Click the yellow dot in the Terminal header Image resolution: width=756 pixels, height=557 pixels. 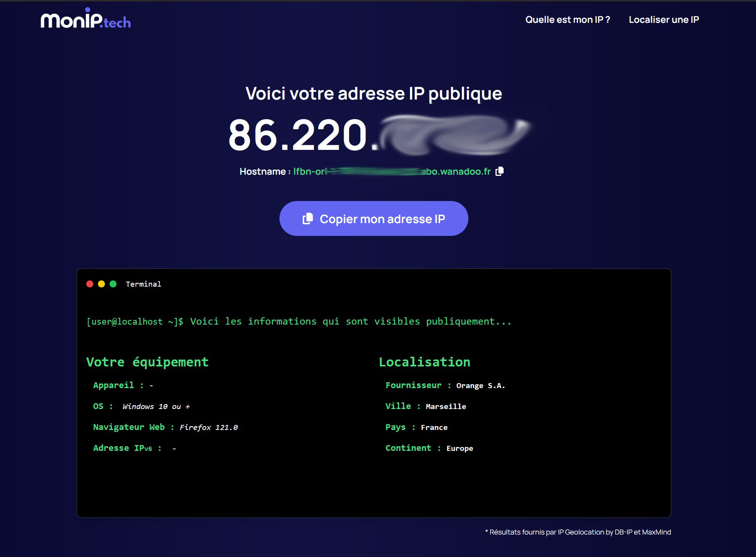click(x=101, y=284)
